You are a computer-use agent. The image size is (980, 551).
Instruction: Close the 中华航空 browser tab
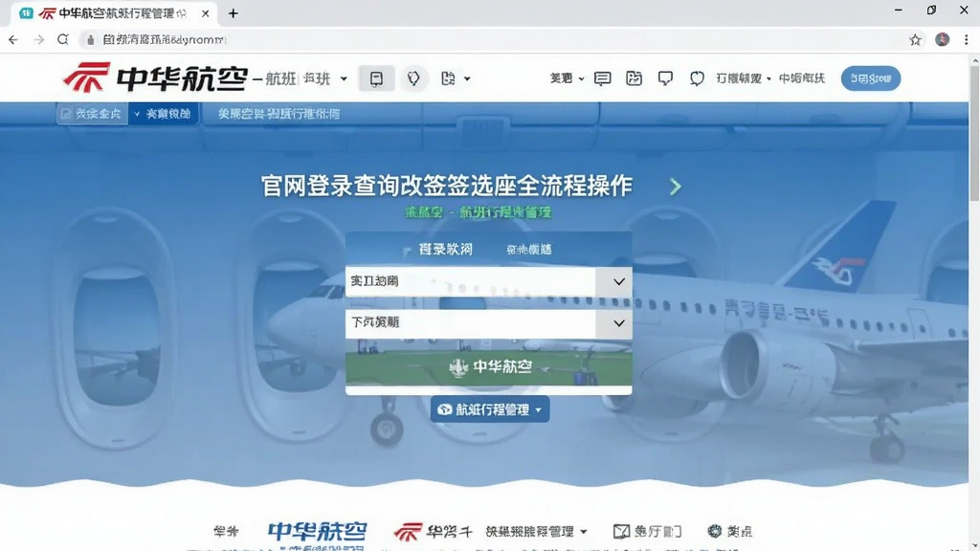click(205, 13)
